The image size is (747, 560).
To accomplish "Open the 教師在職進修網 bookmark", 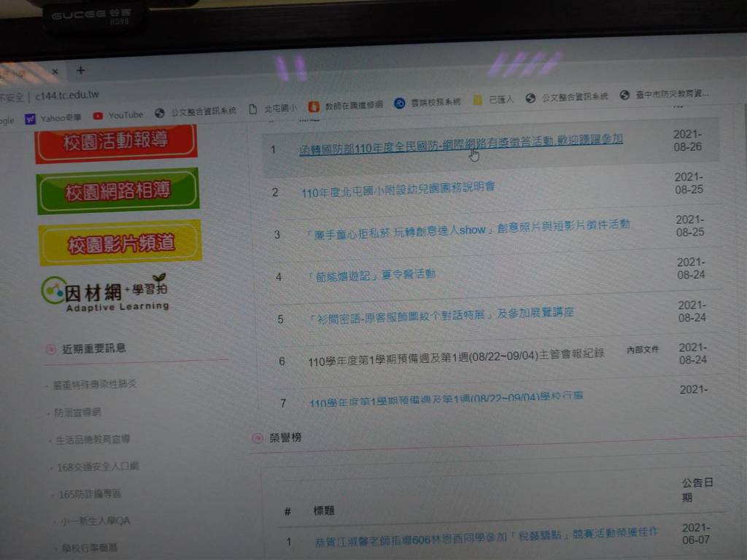I will (345, 105).
